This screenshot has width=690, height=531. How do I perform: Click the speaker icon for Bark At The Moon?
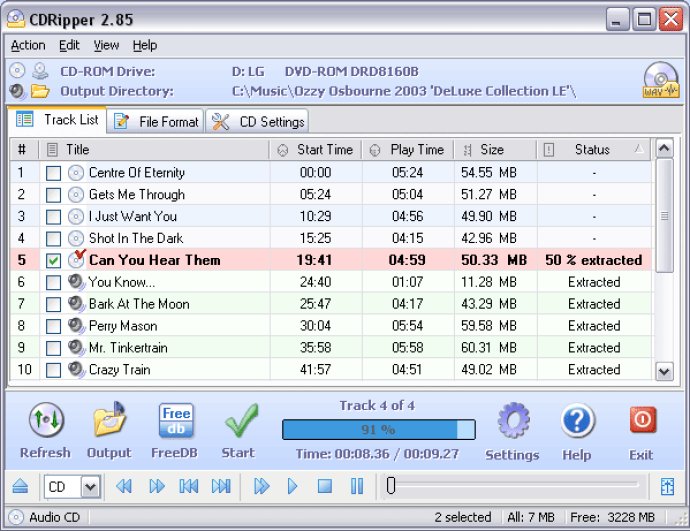pos(76,304)
